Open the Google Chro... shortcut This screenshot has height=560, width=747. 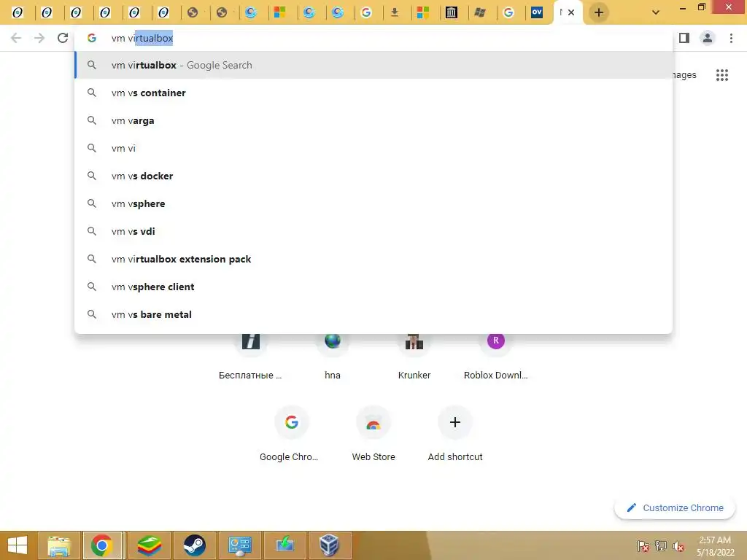(292, 432)
